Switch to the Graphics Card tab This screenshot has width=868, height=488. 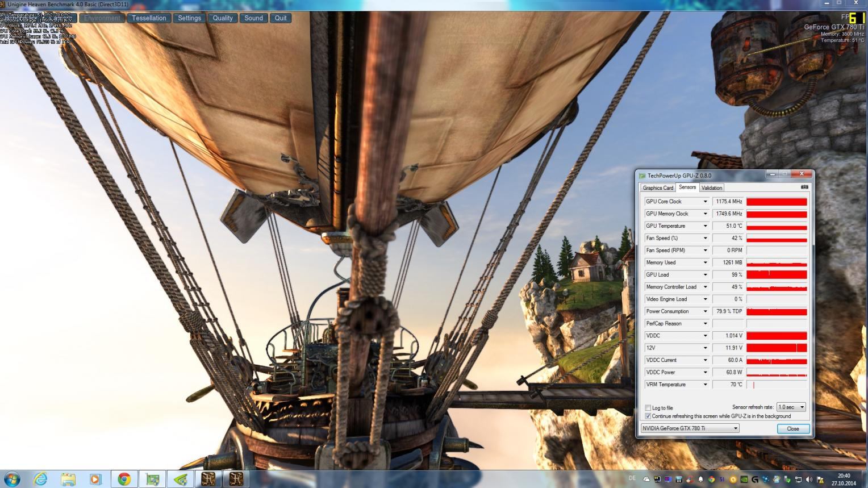[658, 188]
